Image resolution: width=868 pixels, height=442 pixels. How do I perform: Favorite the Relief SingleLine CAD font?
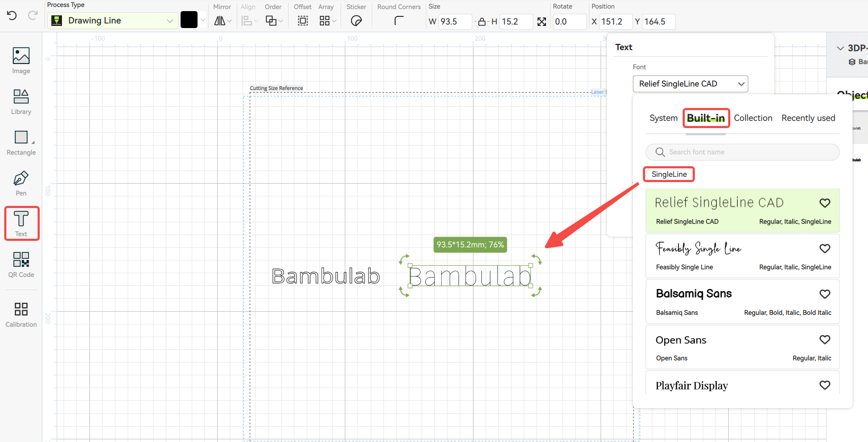click(825, 203)
